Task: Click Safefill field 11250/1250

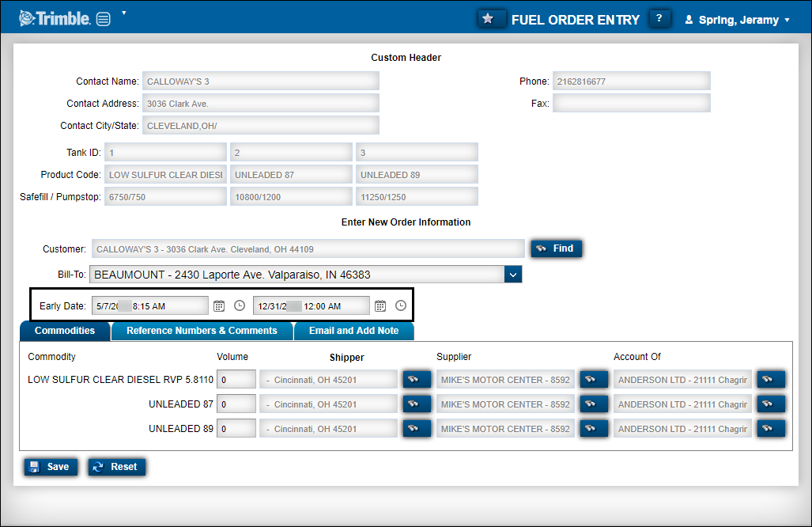Action: (417, 196)
